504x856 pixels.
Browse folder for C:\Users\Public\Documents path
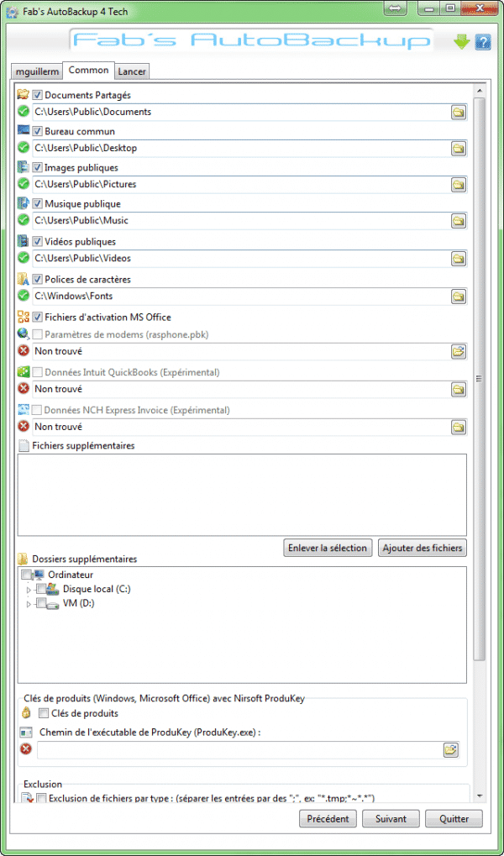pyautogui.click(x=458, y=113)
